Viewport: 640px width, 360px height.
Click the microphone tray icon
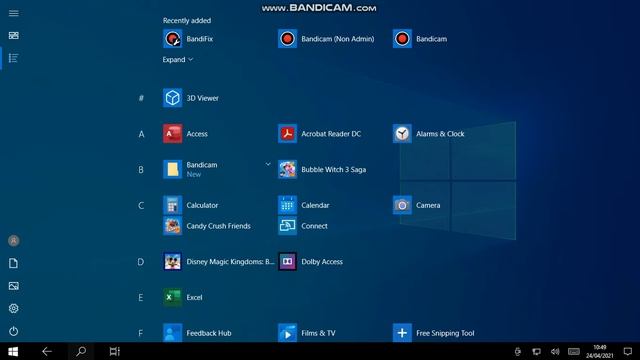click(x=518, y=351)
